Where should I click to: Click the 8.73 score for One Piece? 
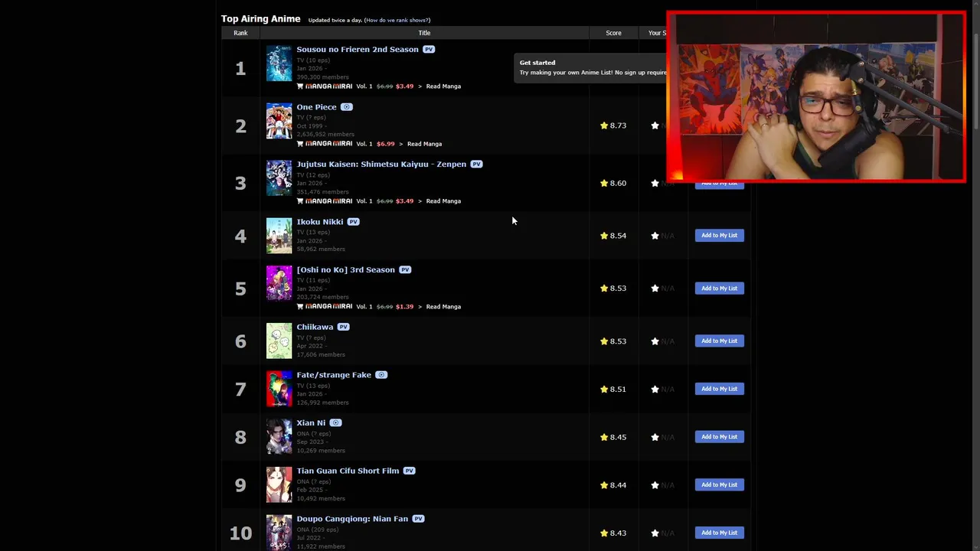pos(618,126)
